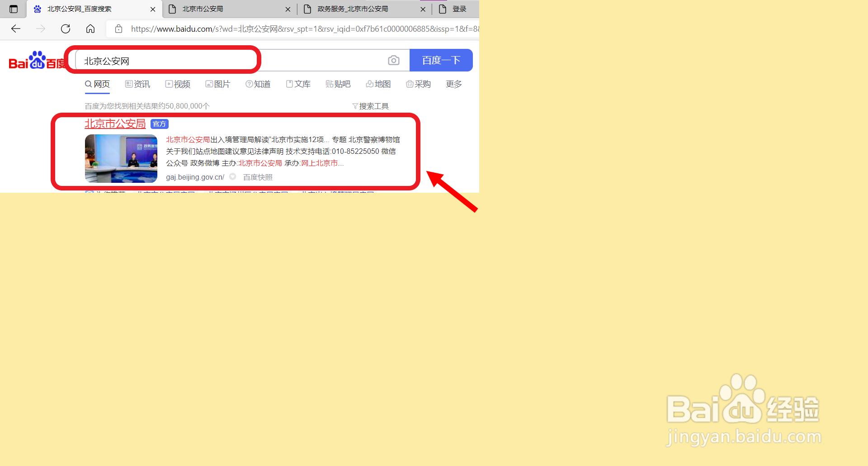868x466 pixels.
Task: Click the result count text 50,800,000个
Action: (187, 106)
